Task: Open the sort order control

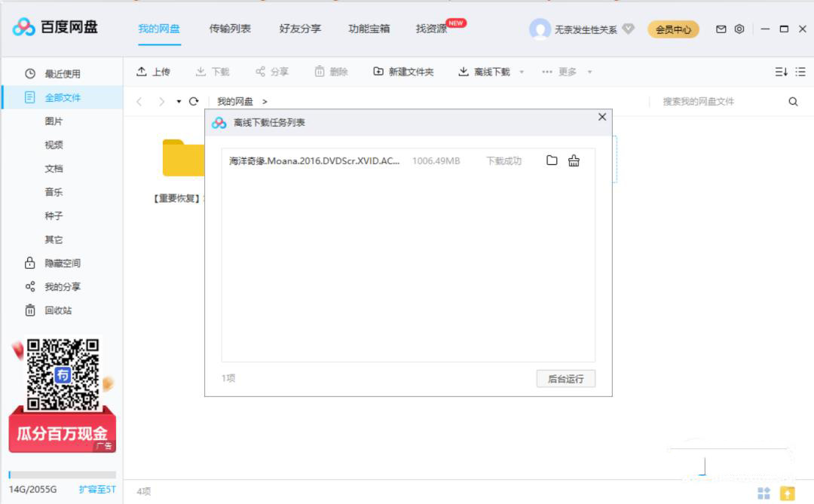Action: point(781,70)
